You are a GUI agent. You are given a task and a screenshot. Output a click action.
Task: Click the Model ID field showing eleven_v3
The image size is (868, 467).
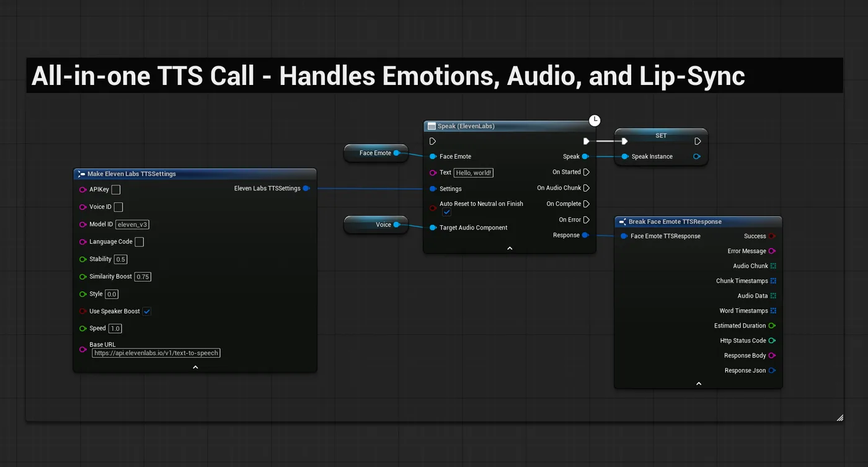tap(132, 225)
